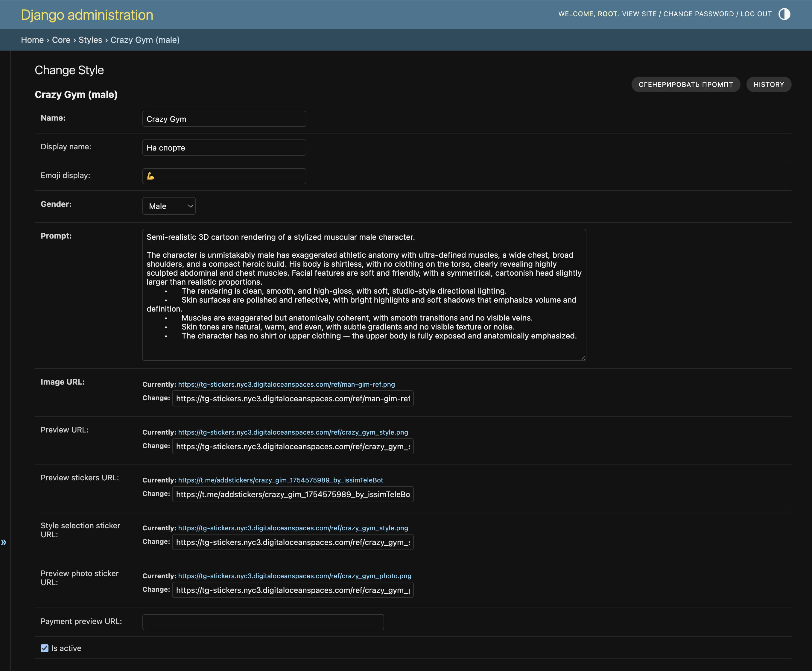The image size is (812, 671).
Task: Open the Change Password link
Action: tap(698, 14)
